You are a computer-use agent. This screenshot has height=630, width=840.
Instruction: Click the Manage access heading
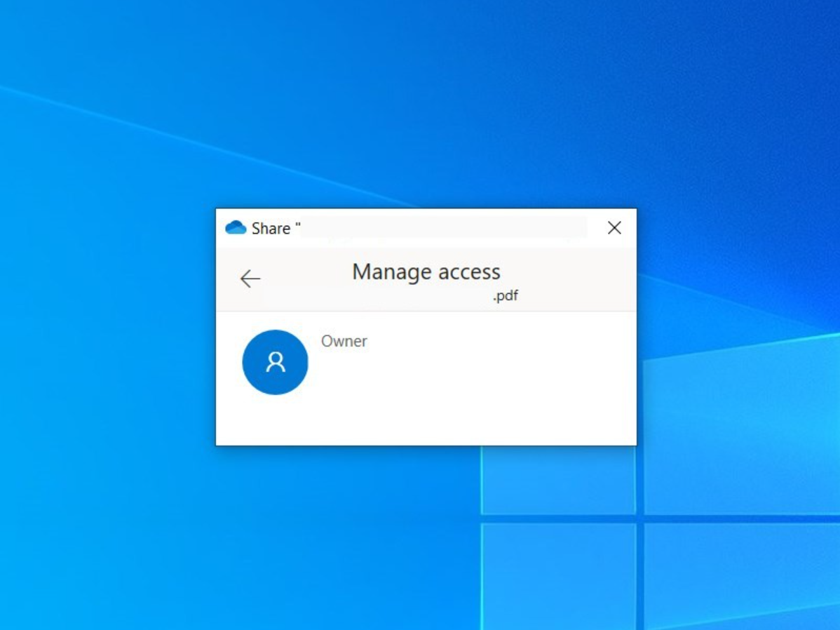[426, 272]
